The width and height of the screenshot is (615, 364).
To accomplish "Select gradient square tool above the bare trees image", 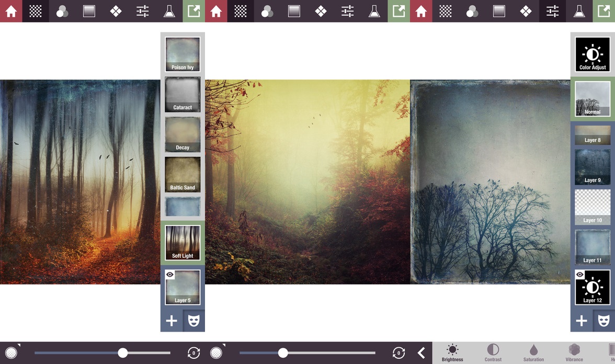I will (x=499, y=11).
